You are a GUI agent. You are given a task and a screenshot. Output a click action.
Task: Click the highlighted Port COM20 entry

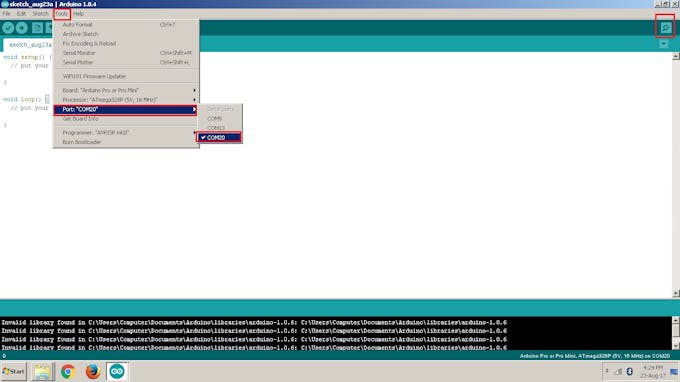click(126, 109)
